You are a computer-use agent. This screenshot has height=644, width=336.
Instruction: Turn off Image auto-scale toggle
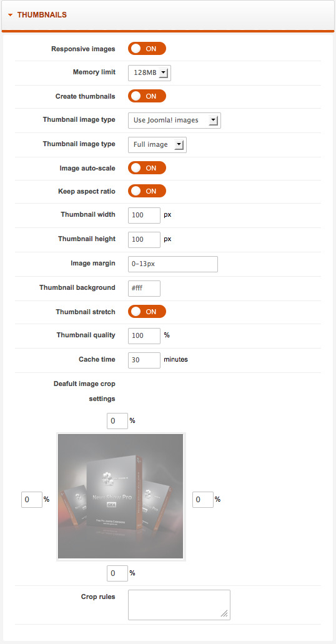point(147,168)
